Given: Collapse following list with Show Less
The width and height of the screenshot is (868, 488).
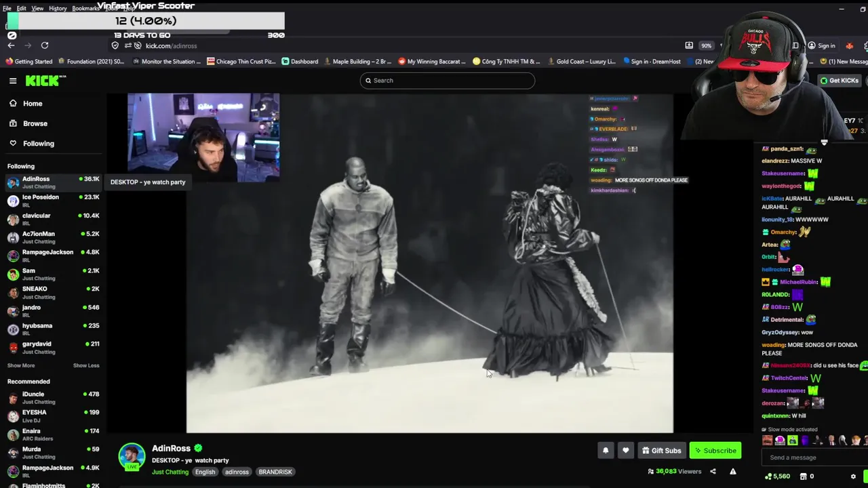Looking at the screenshot, I should coord(86,366).
